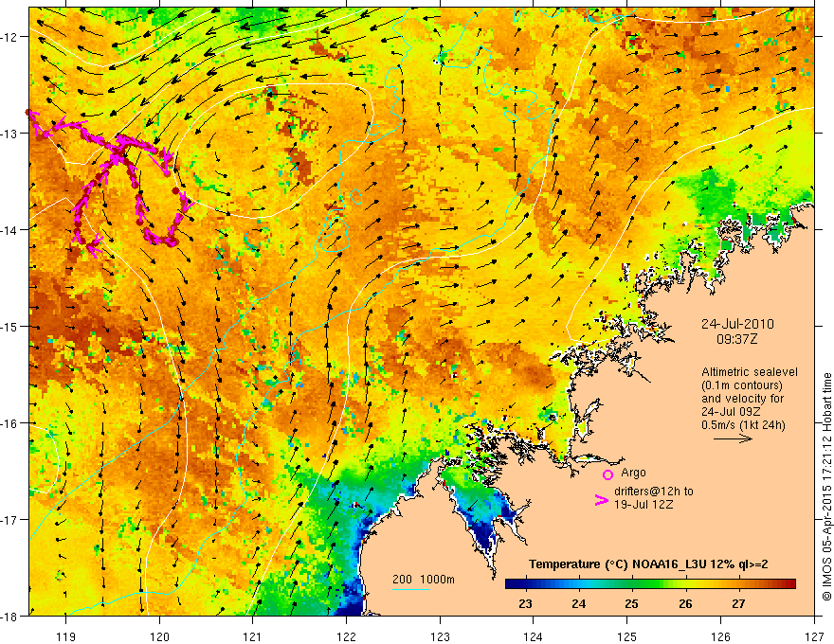Click the colorbar tick label 26
Image resolution: width=834 pixels, height=644 pixels.
(x=685, y=603)
